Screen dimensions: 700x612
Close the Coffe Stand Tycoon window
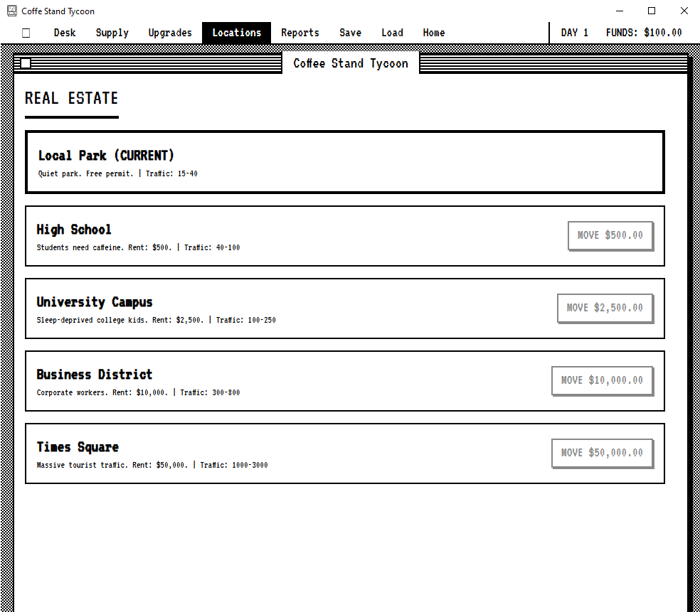684,11
